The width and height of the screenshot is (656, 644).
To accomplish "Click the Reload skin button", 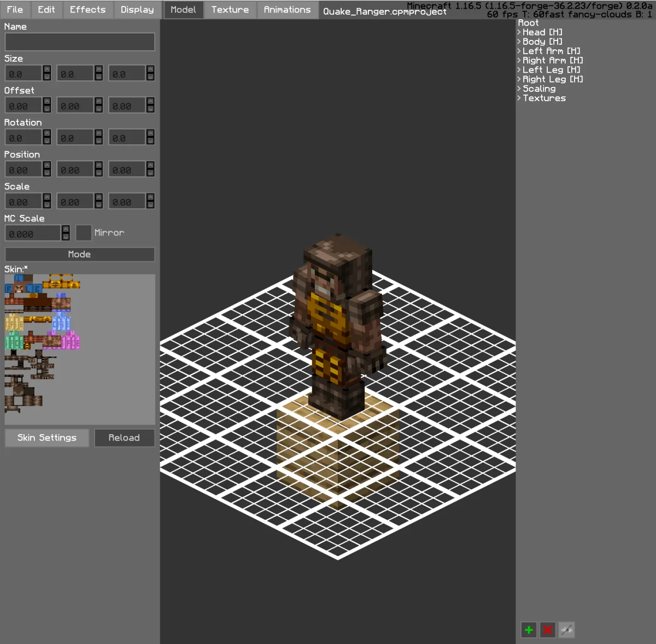I will (124, 438).
